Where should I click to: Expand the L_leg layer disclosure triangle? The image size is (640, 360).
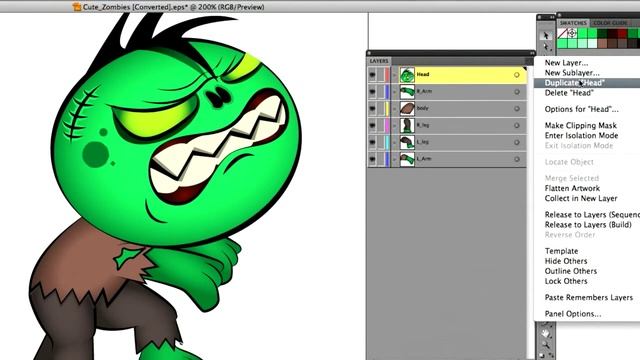pos(395,142)
